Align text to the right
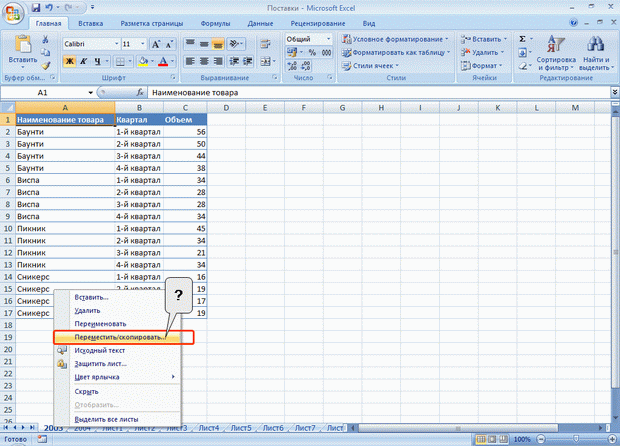 click(x=217, y=61)
